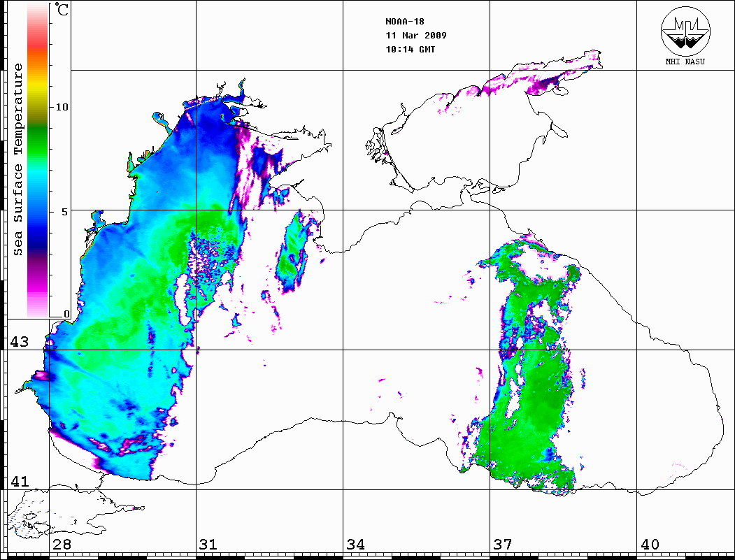
Task: Click the '11 Mar 2009' date text
Action: click(x=416, y=36)
